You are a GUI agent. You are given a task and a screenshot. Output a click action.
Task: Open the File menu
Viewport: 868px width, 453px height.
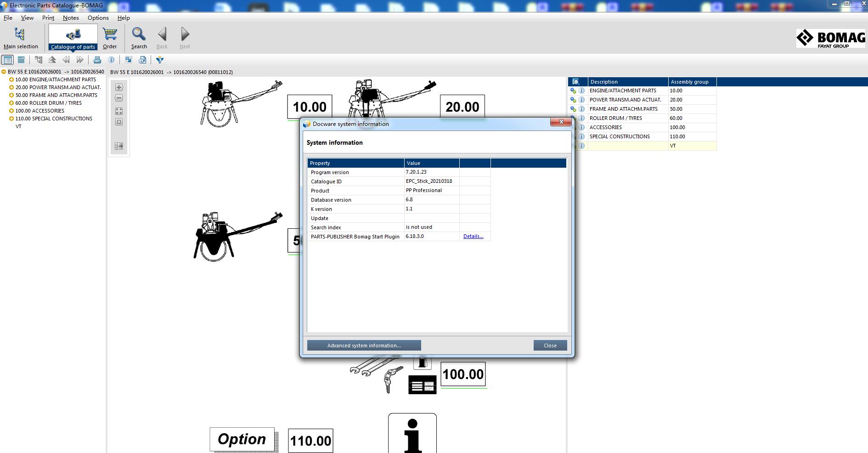pyautogui.click(x=8, y=18)
